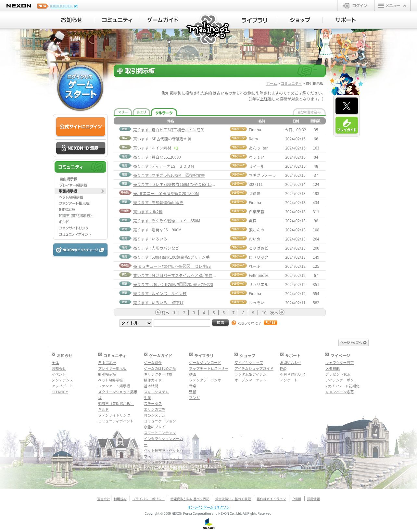Open オンラインゲームはネクソン link
This screenshot has height=532, width=417.
click(x=208, y=507)
